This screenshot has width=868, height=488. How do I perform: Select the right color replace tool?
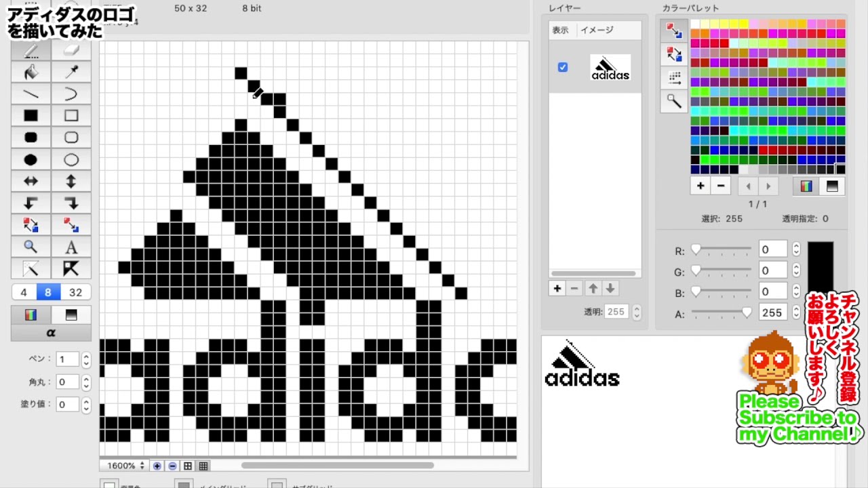71,225
